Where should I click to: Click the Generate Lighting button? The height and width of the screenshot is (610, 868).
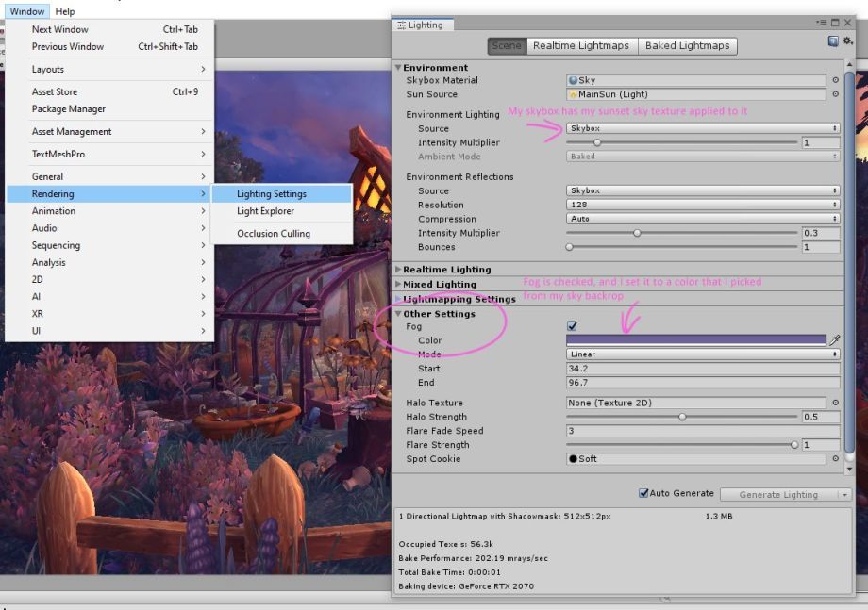(x=778, y=494)
